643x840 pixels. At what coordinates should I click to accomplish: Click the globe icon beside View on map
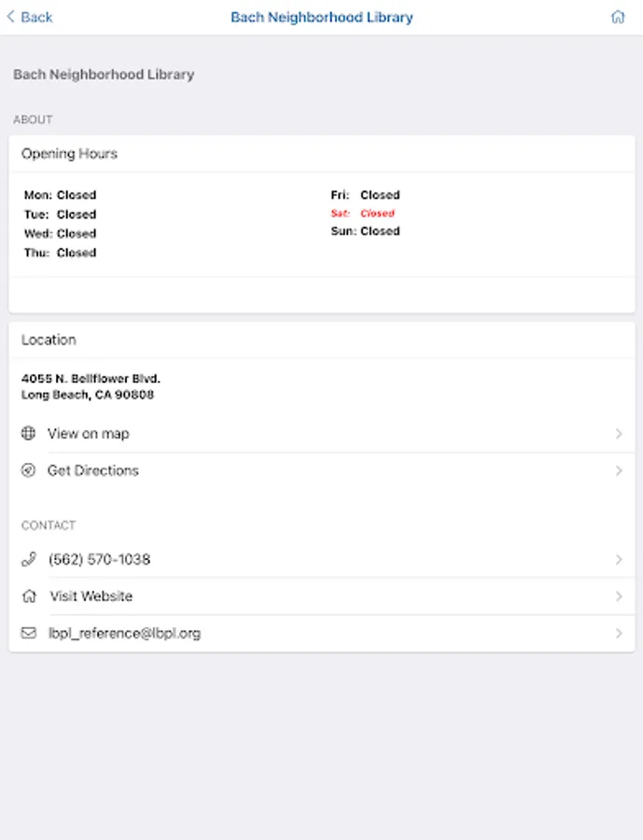point(28,434)
